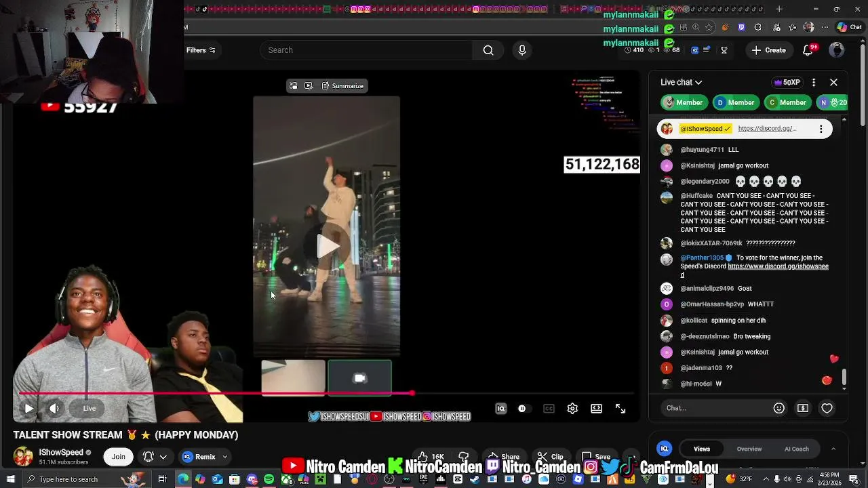Open pinned message three-dot options

coord(821,129)
